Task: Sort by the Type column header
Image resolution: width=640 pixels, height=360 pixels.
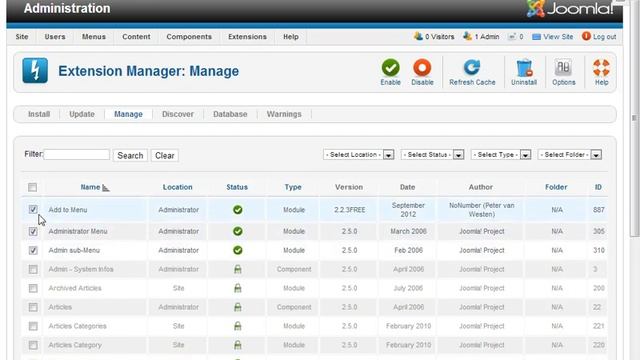Action: pos(293,187)
